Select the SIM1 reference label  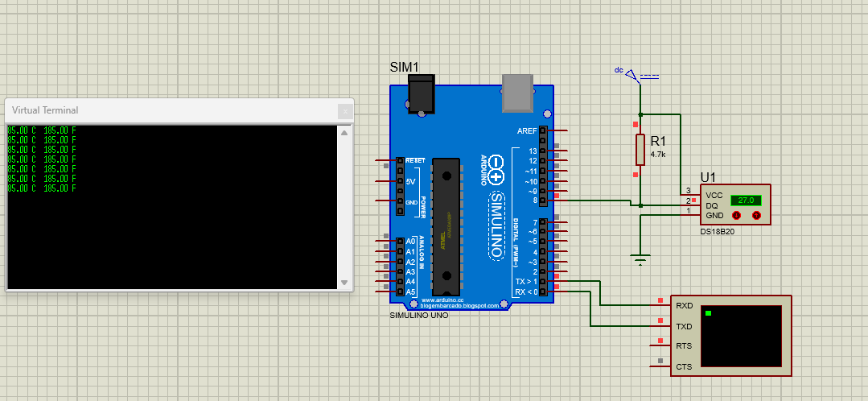point(404,67)
